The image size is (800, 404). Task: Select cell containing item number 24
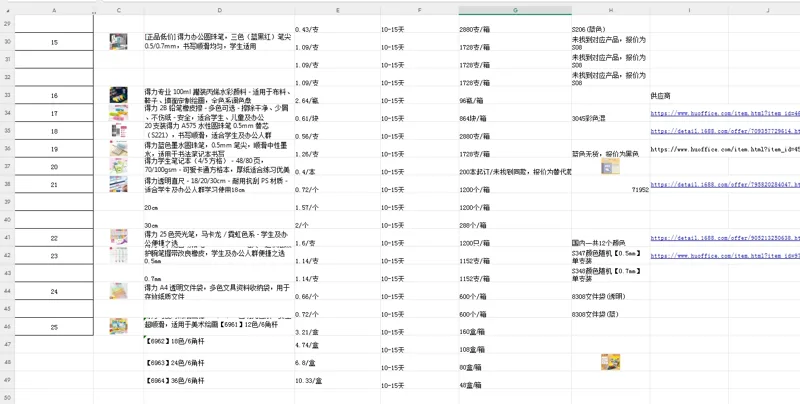click(54, 291)
